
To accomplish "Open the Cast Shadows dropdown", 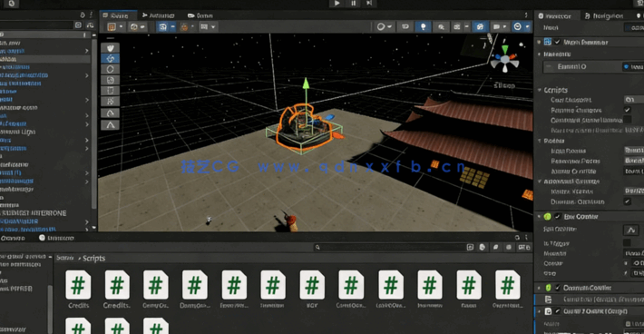I will point(634,100).
